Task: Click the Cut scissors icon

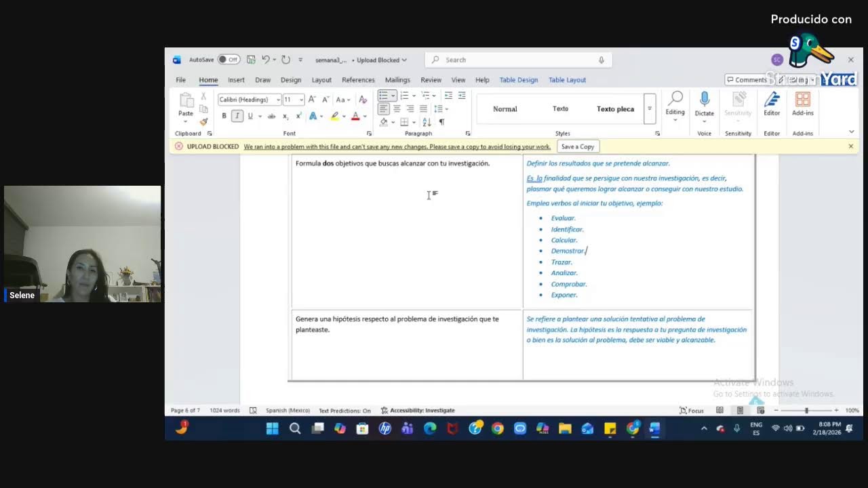Action: 203,97
